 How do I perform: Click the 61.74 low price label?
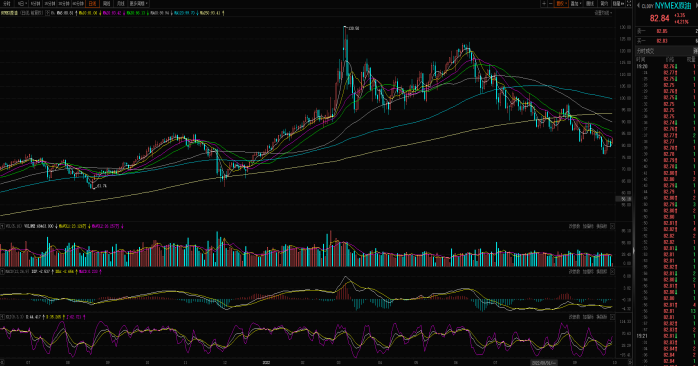[101, 186]
